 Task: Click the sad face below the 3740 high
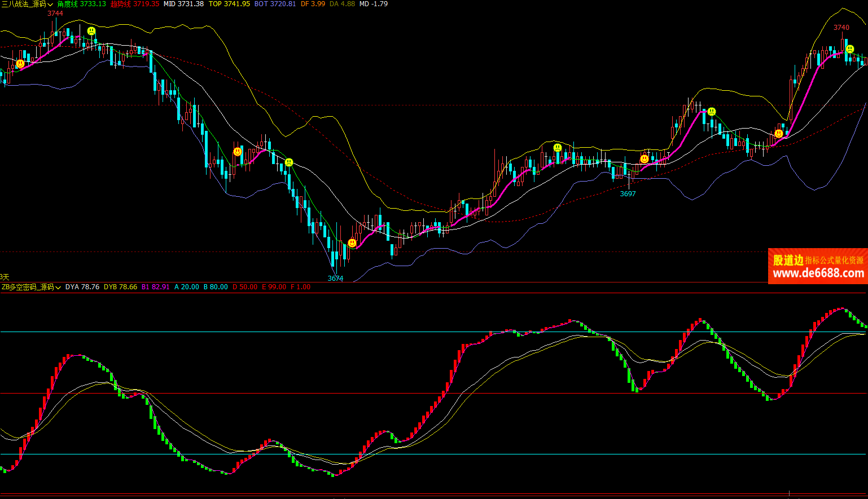click(849, 49)
